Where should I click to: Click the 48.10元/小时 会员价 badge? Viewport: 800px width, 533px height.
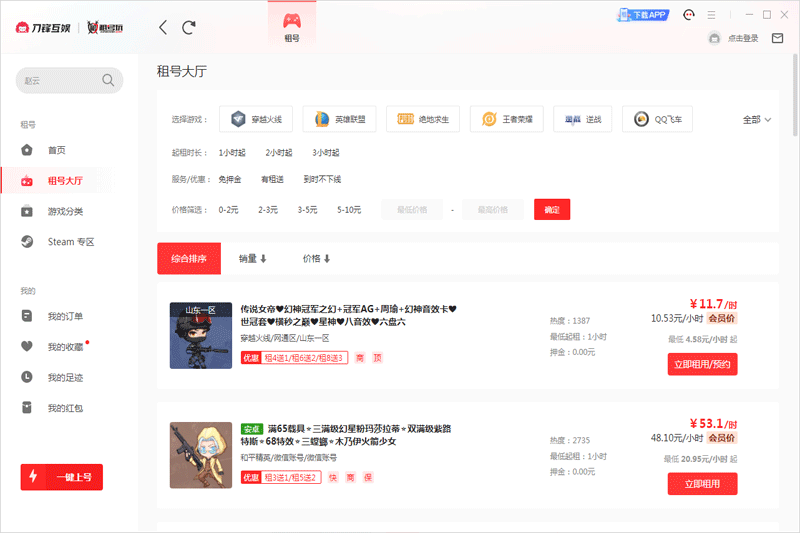point(694,438)
